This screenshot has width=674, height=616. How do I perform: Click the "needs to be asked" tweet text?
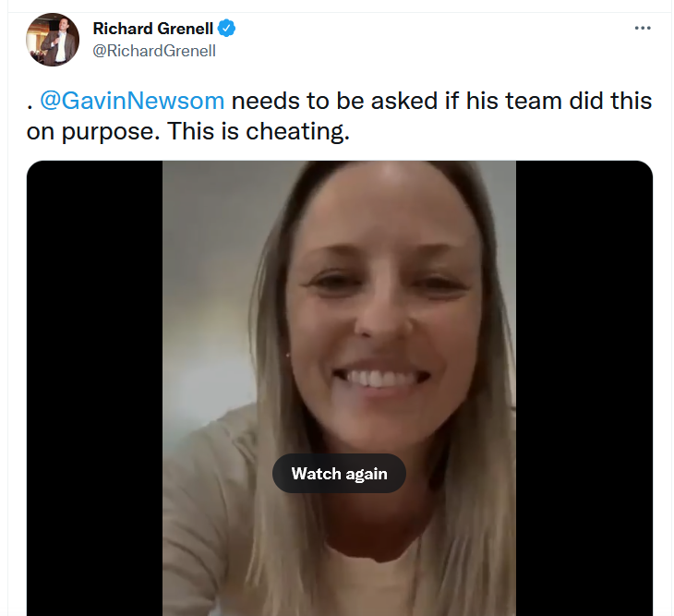pyautogui.click(x=334, y=101)
